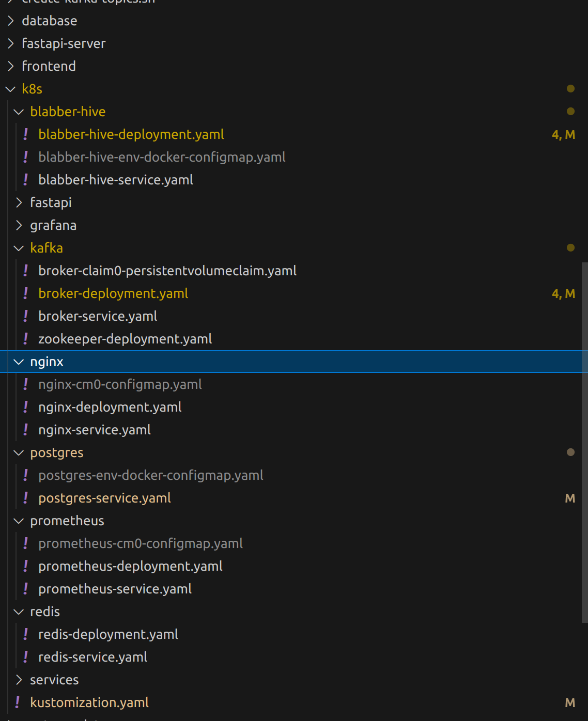Open postgres-service.yaml file

(105, 498)
